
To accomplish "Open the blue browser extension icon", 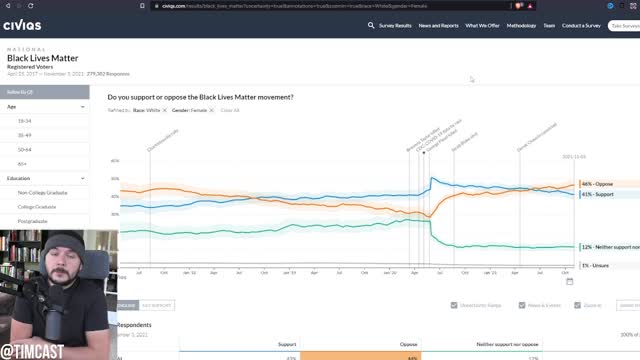I will pyautogui.click(x=610, y=6).
